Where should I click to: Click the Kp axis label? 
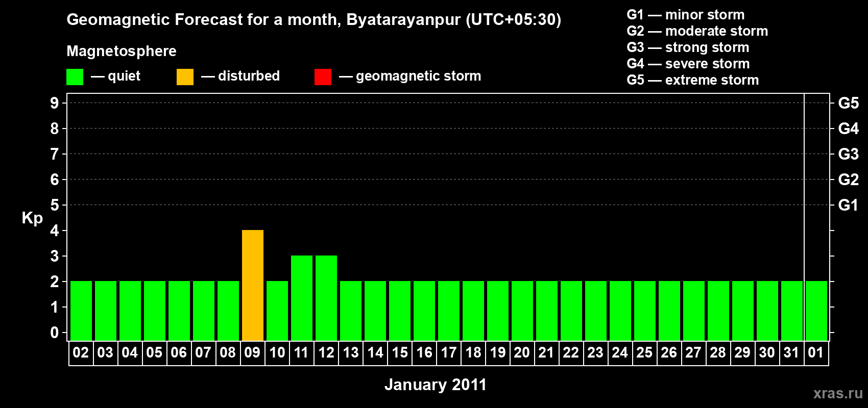32,218
